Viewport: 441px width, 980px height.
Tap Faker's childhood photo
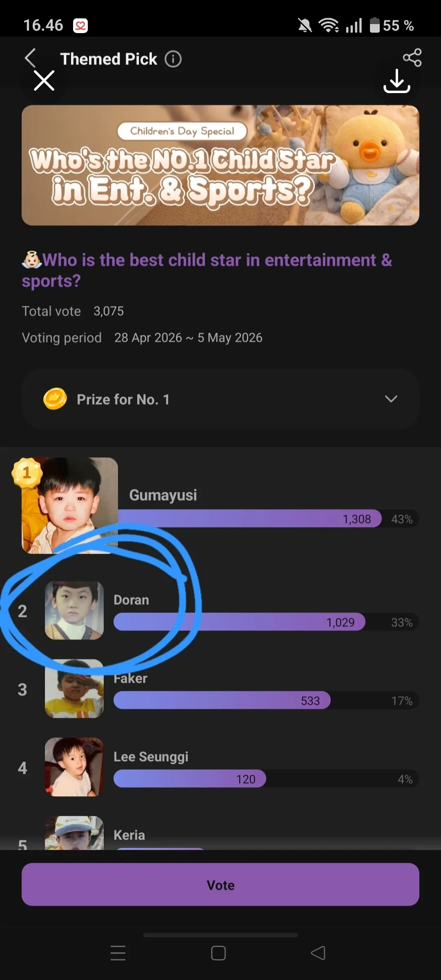(74, 689)
